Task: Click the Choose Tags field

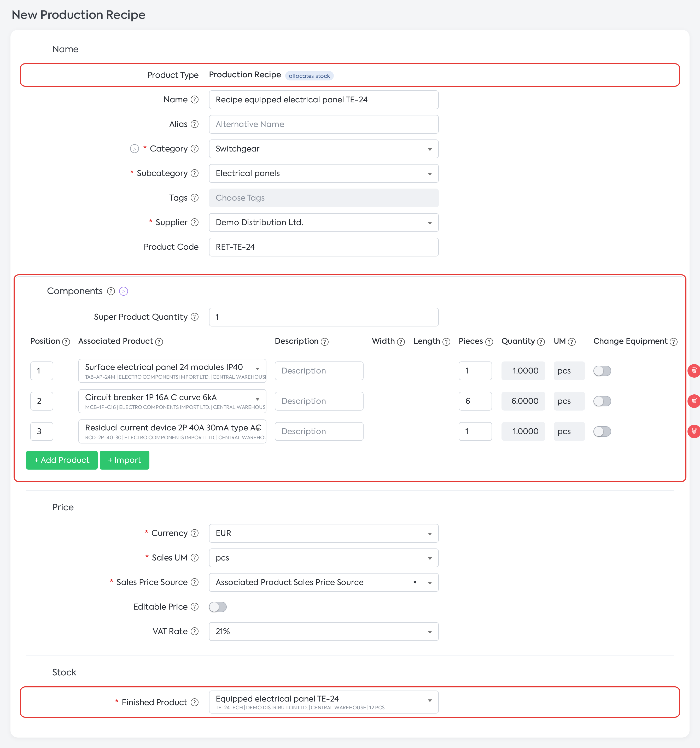Action: (324, 198)
